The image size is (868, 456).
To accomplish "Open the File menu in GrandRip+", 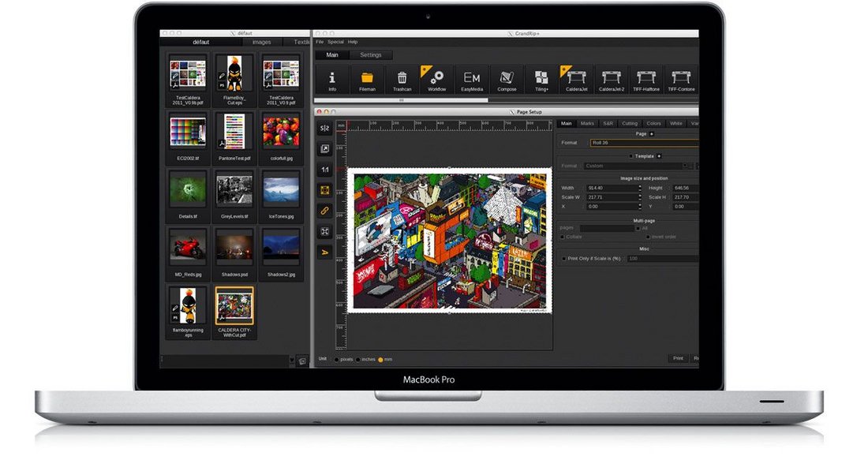I will coord(320,42).
